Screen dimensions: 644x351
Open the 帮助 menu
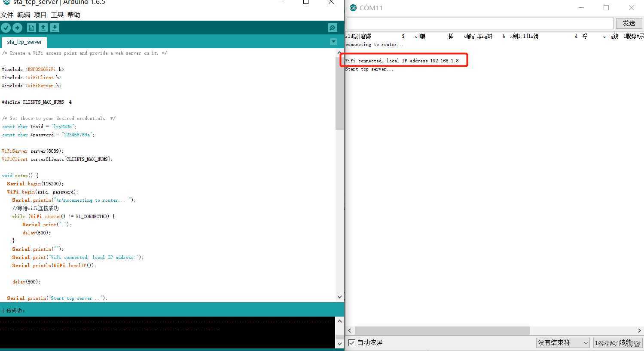click(x=74, y=15)
